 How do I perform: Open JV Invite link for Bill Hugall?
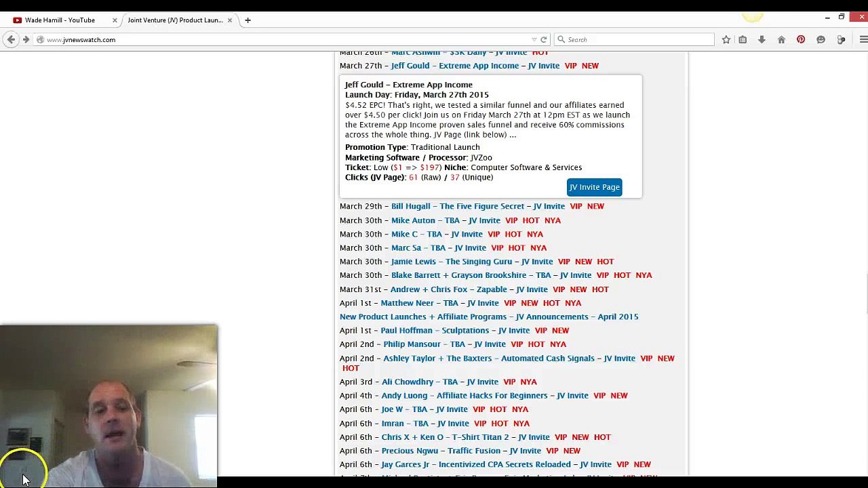pyautogui.click(x=549, y=206)
